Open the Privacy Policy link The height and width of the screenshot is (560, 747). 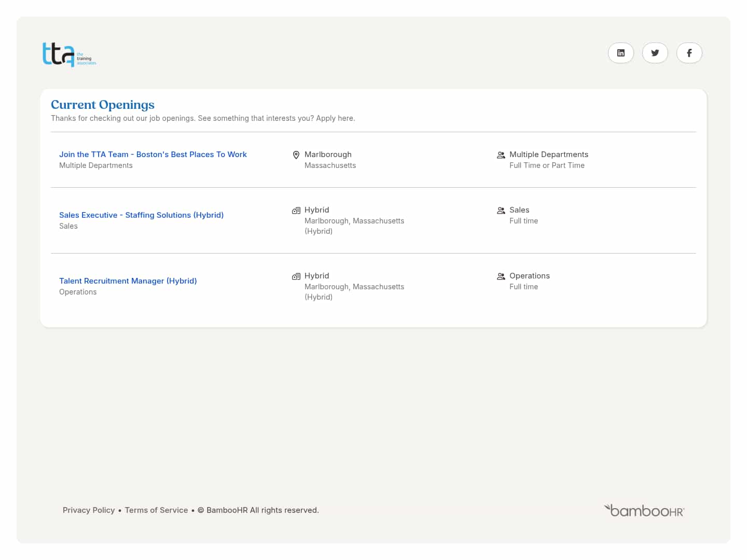pos(89,510)
